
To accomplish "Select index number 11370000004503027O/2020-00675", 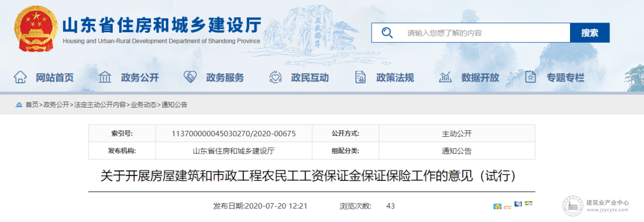I will (234, 133).
